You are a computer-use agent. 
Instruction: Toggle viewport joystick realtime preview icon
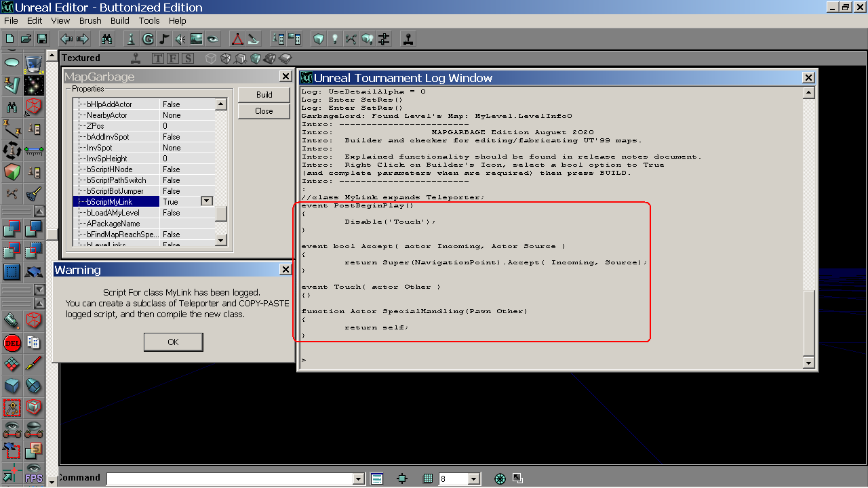[136, 58]
